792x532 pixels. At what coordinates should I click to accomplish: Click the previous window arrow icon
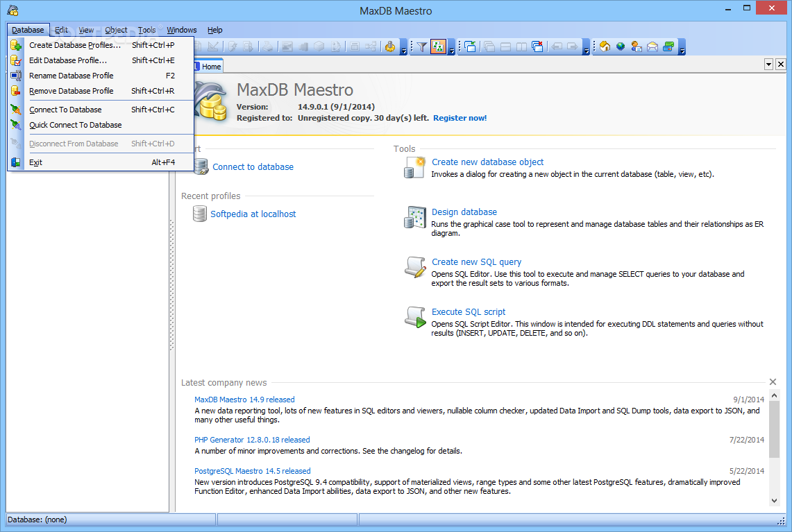click(557, 47)
